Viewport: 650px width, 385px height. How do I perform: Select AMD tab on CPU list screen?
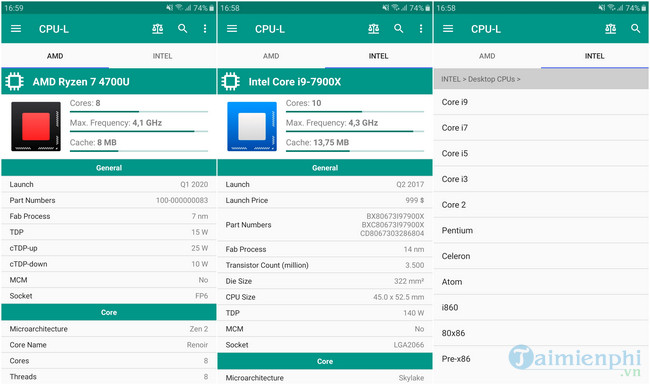(x=487, y=56)
